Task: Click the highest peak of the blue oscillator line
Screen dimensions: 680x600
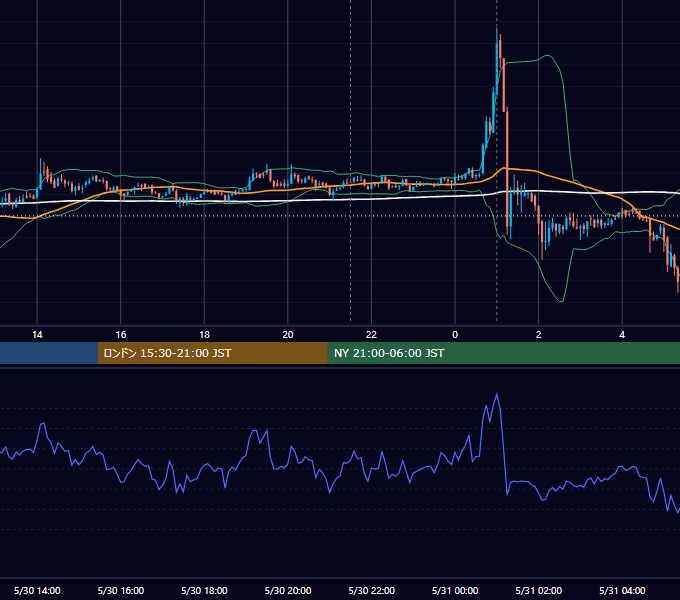Action: click(497, 394)
